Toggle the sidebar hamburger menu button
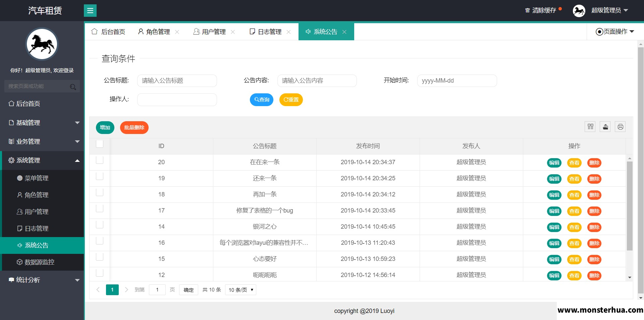644x320 pixels. tap(90, 11)
